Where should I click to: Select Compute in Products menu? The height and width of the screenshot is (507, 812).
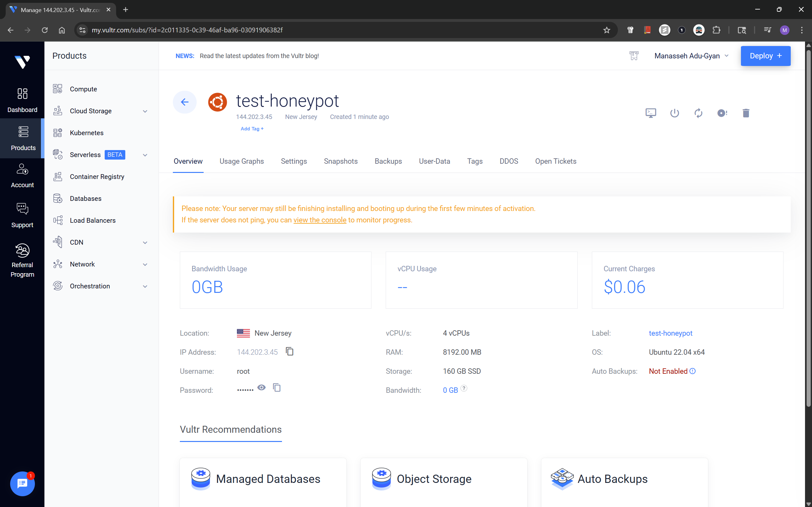point(83,89)
